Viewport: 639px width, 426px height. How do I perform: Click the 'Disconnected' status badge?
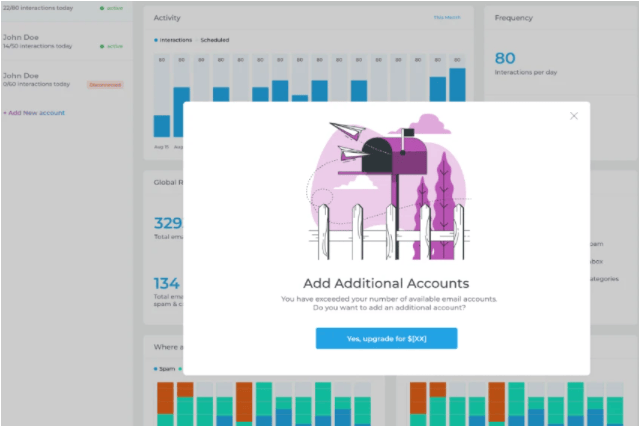(x=104, y=85)
